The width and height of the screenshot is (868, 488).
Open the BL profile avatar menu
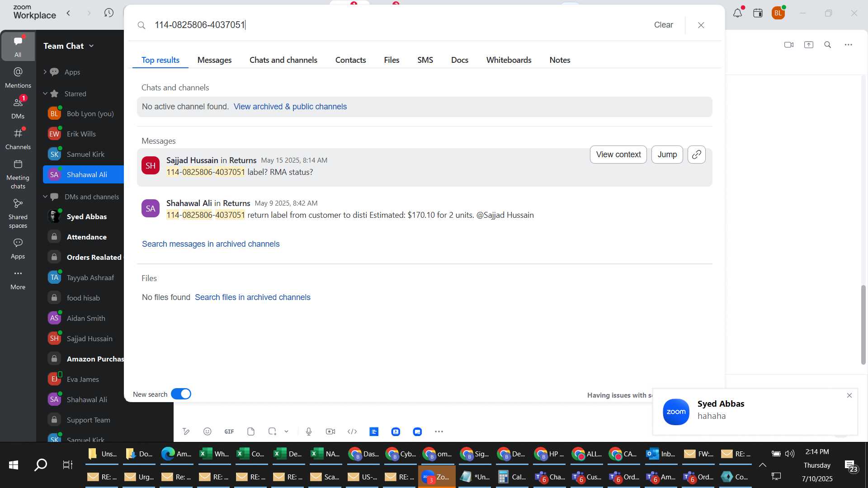click(x=778, y=13)
